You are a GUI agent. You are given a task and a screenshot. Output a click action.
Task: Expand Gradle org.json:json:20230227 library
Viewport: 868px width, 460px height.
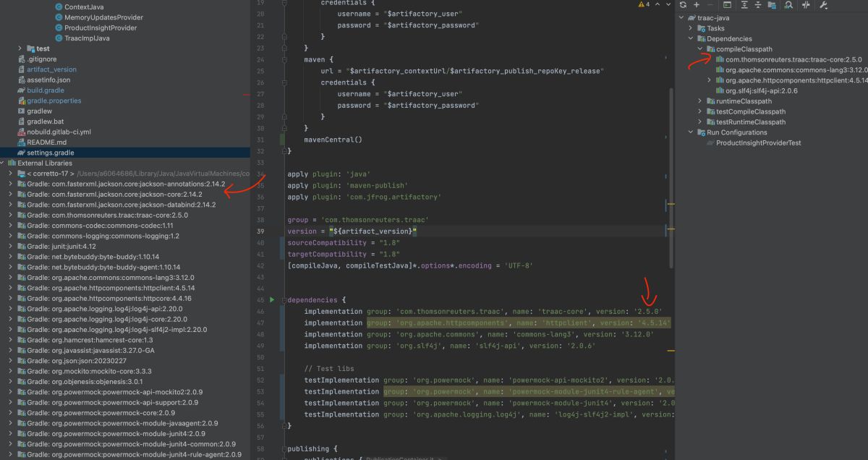tap(11, 361)
